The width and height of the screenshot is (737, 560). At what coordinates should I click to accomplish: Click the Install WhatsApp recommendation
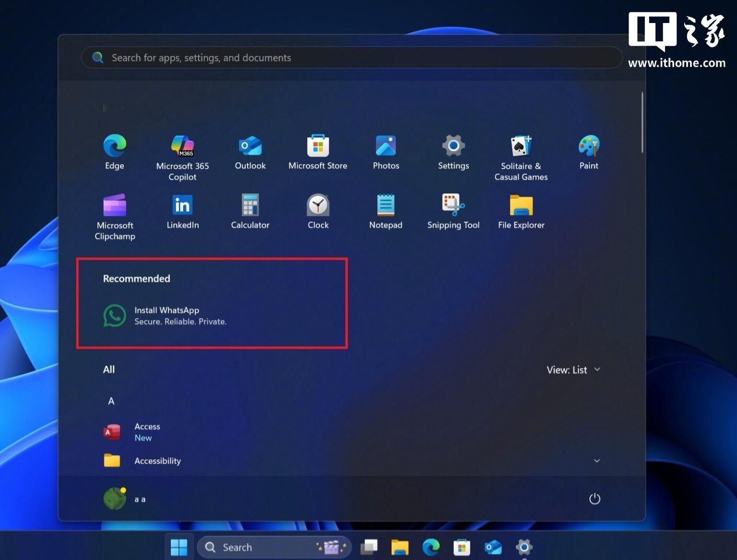click(166, 316)
